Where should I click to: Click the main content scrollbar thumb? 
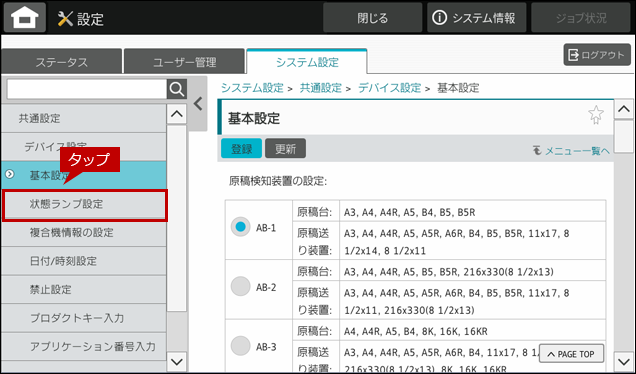[x=624, y=136]
